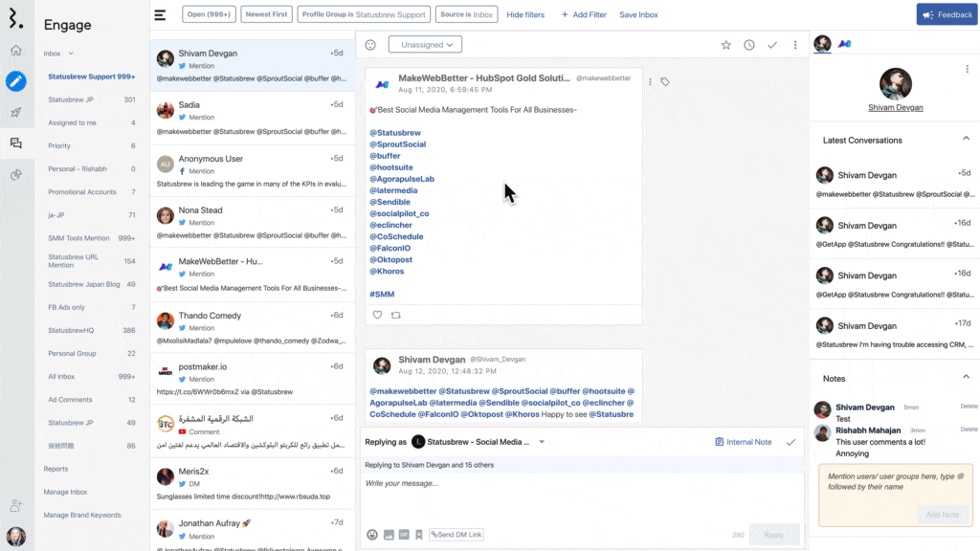Expand the Replying as profile dropdown
980x551 pixels.
tap(541, 442)
